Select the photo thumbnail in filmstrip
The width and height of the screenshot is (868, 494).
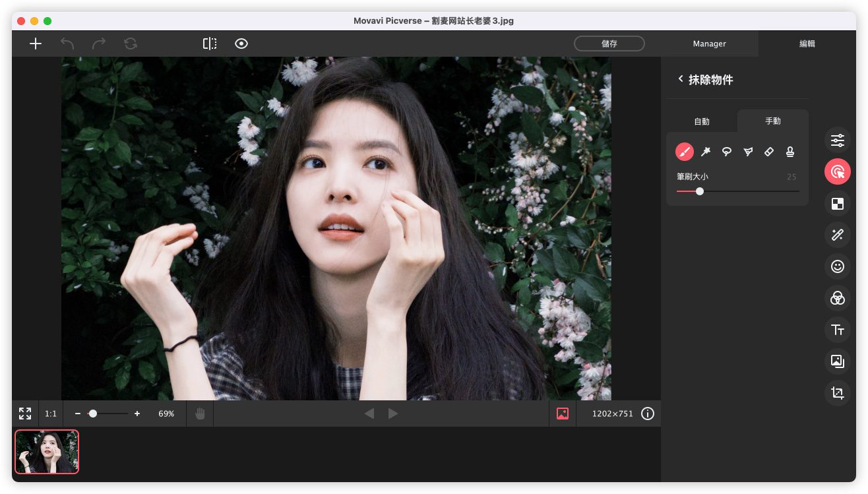coord(47,452)
